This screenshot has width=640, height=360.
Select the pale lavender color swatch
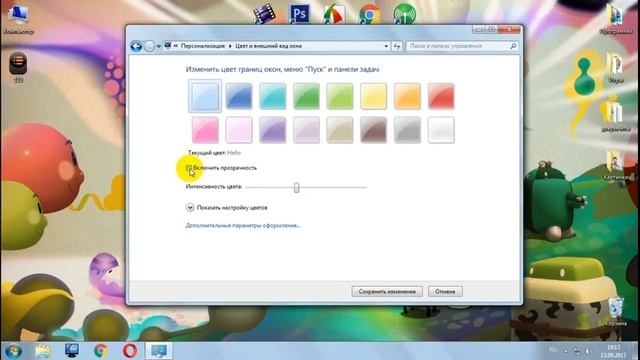click(x=306, y=130)
